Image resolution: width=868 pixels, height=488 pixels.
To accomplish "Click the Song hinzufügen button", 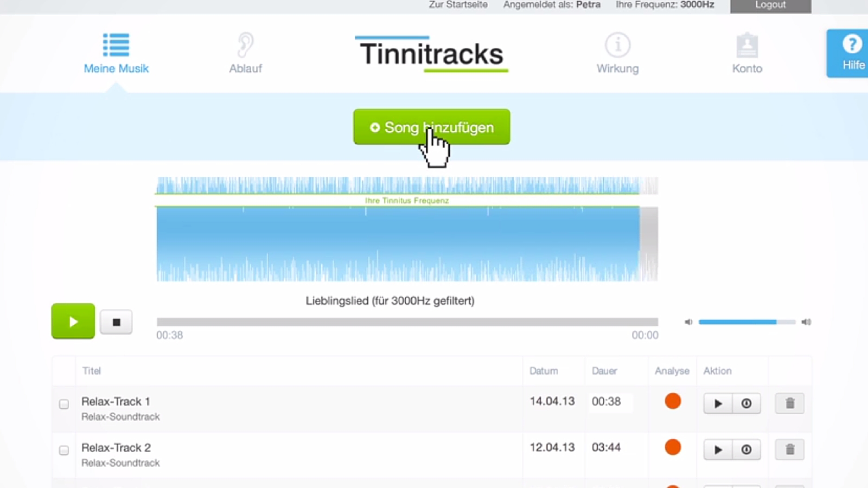I will point(431,127).
